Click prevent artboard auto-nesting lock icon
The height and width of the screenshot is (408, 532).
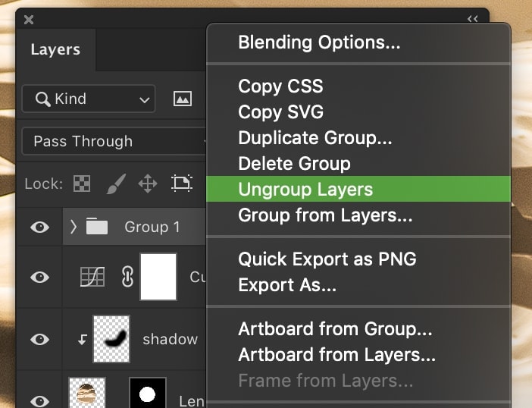tap(182, 184)
